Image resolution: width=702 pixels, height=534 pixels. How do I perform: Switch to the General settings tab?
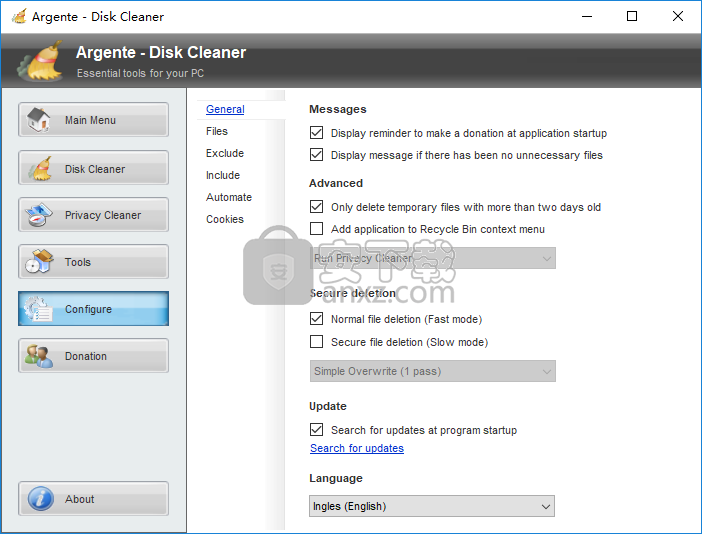pos(225,109)
